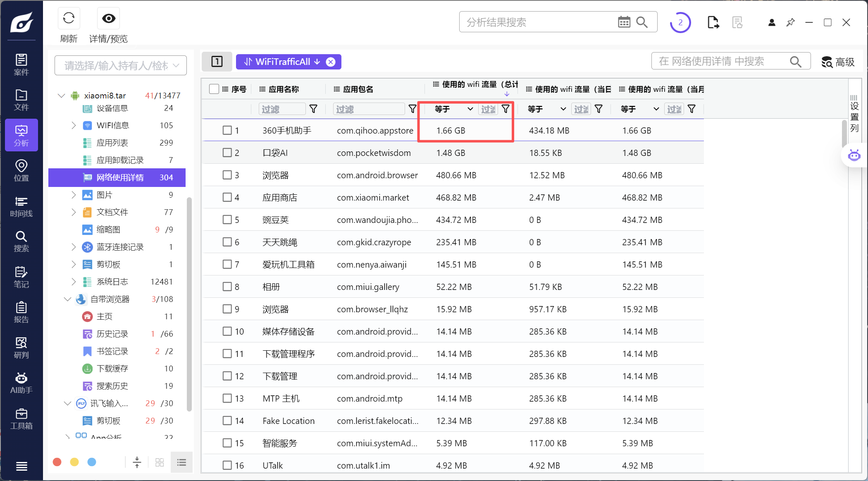Open 等于 operator dropdown for wifi 总计 column
The width and height of the screenshot is (868, 481).
tap(453, 109)
